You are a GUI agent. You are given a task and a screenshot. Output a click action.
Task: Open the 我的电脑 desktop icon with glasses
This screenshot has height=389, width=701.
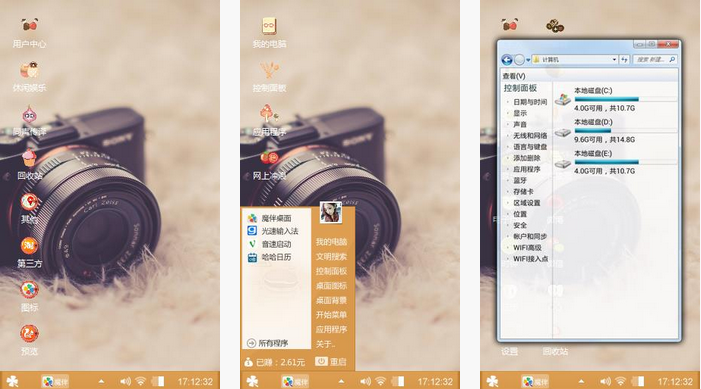point(269,26)
